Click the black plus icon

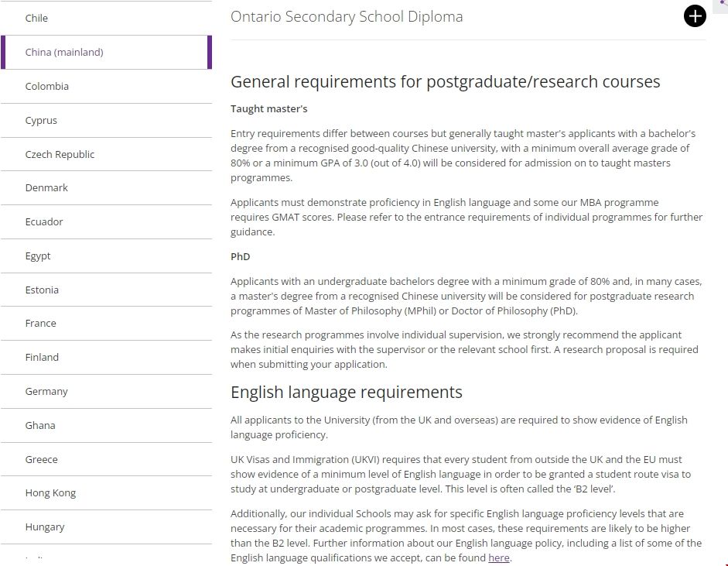(x=695, y=16)
